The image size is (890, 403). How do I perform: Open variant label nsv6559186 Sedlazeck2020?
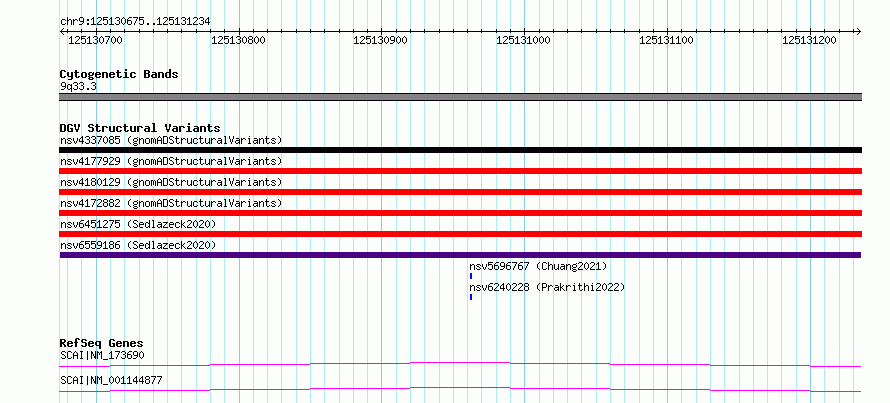point(138,245)
